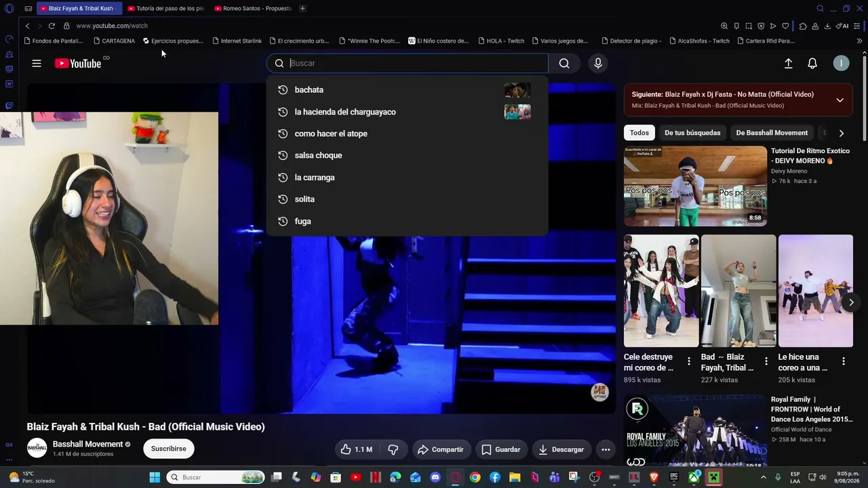This screenshot has height=488, width=868.
Task: Open Minecraft from the taskbar
Action: tap(713, 477)
